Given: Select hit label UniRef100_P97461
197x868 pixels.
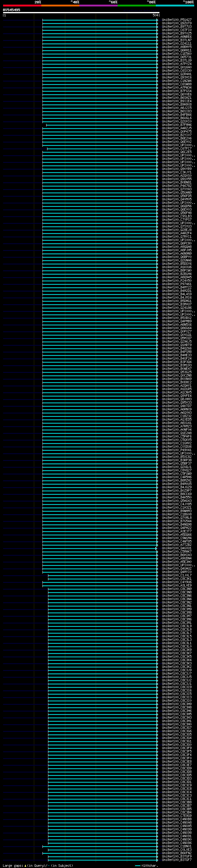Looking at the screenshot, I should 177,284.
